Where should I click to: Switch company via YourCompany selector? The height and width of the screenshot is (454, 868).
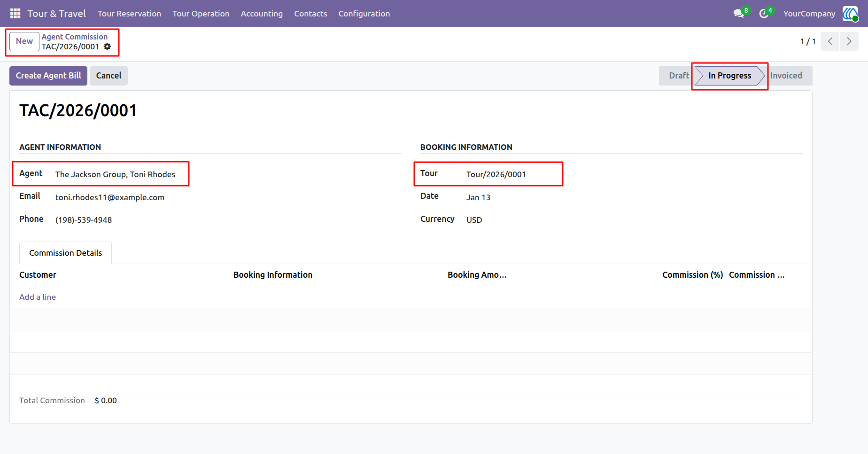809,14
